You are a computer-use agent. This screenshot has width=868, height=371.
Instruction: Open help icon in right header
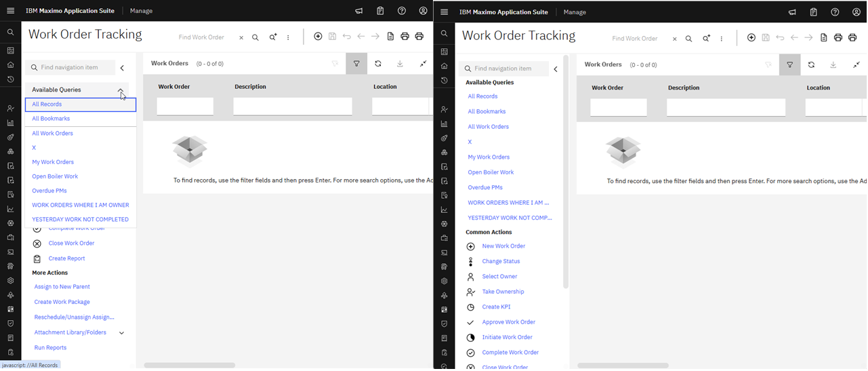click(x=835, y=12)
